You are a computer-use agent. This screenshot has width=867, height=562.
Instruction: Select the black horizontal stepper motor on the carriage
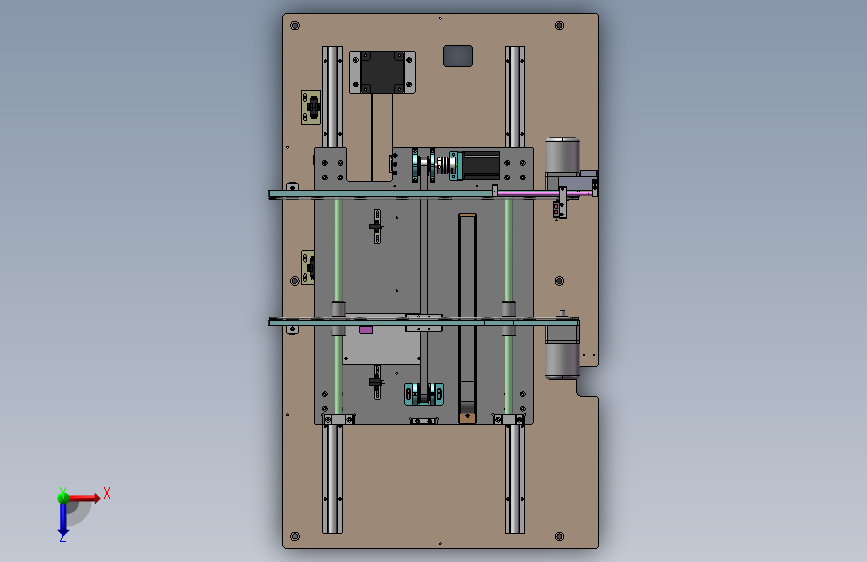tap(480, 165)
